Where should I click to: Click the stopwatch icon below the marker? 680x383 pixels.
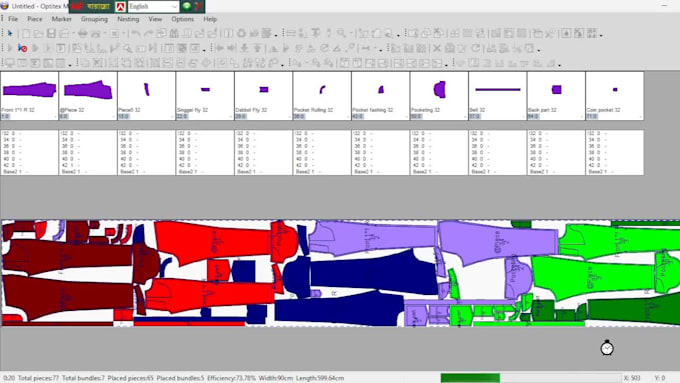(607, 347)
